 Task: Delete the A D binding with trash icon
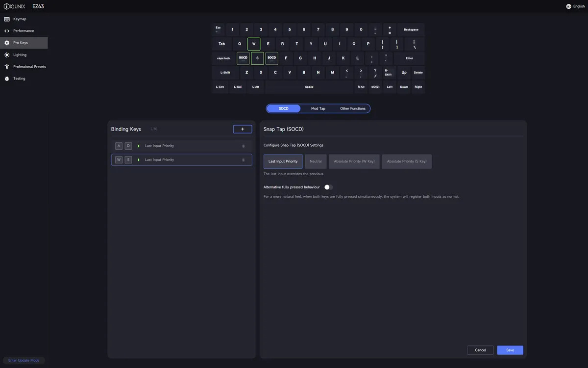point(244,146)
